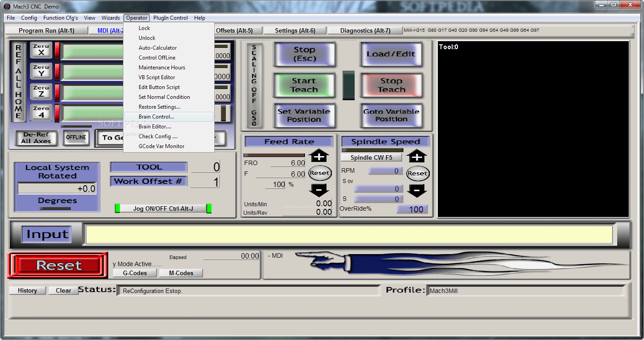Image resolution: width=644 pixels, height=340 pixels.
Task: Choose Control OffLine menu entry
Action: coord(169,58)
